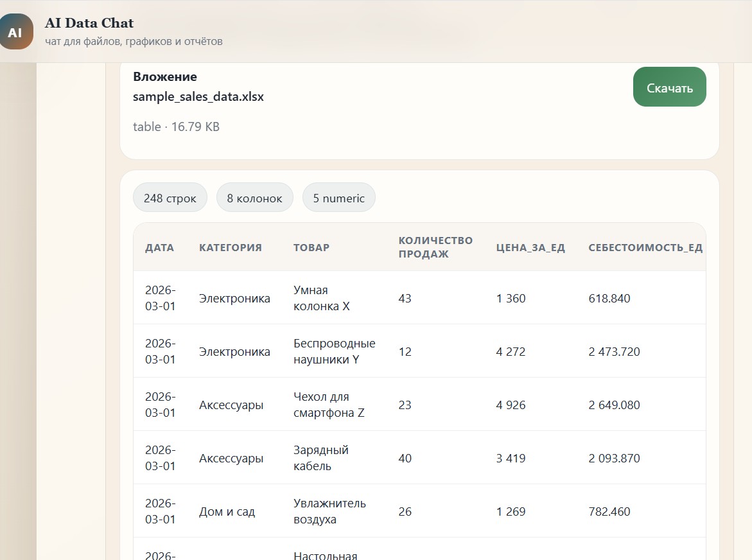Click the AI Data Chat title
This screenshot has width=752, height=560.
89,23
